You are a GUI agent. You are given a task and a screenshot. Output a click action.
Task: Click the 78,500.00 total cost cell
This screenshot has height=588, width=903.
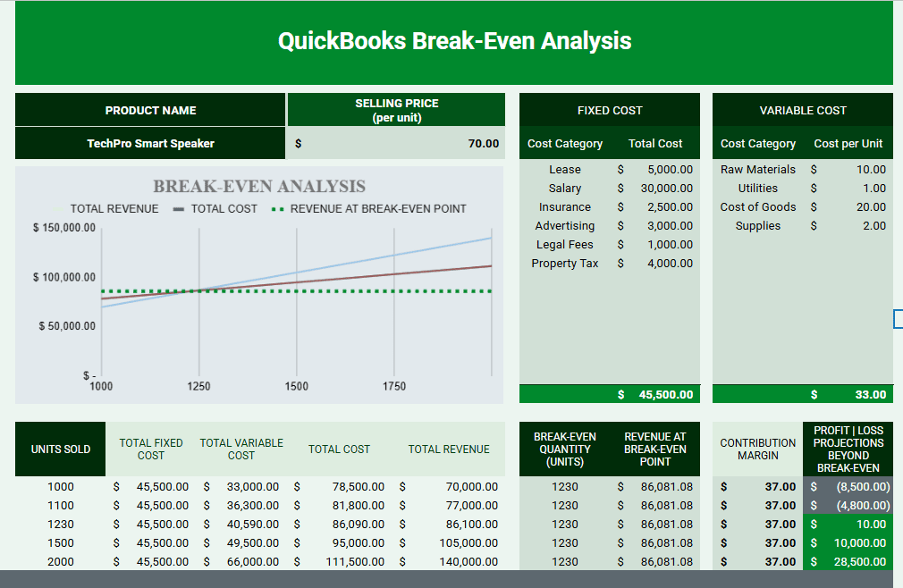(x=339, y=487)
